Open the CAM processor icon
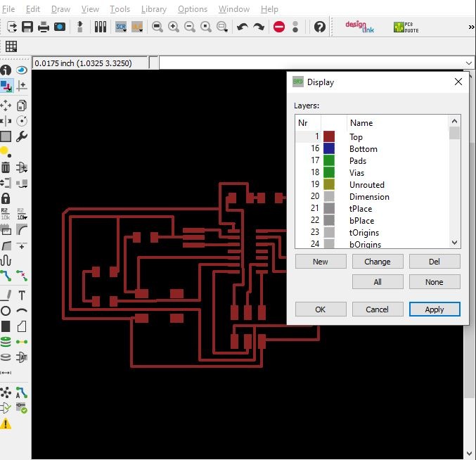The width and height of the screenshot is (476, 460). point(60,27)
